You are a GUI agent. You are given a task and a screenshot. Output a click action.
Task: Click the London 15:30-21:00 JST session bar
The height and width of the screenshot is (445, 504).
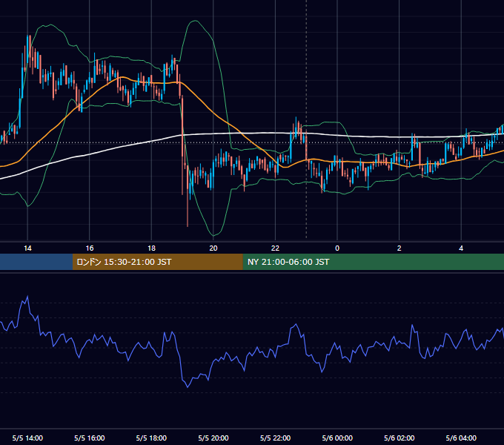pos(157,262)
